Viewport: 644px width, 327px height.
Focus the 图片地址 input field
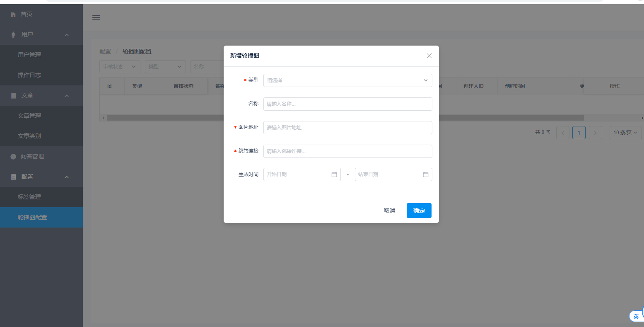[x=347, y=128]
